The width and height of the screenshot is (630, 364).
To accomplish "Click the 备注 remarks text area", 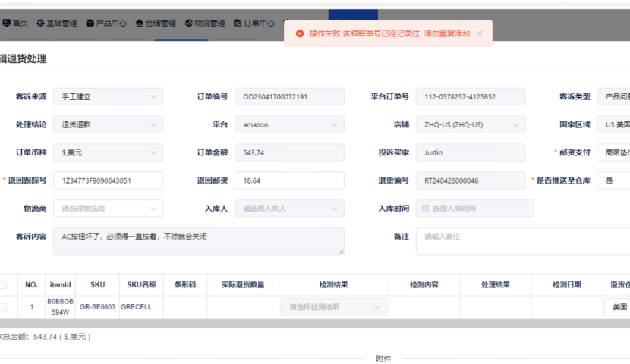I will [524, 241].
